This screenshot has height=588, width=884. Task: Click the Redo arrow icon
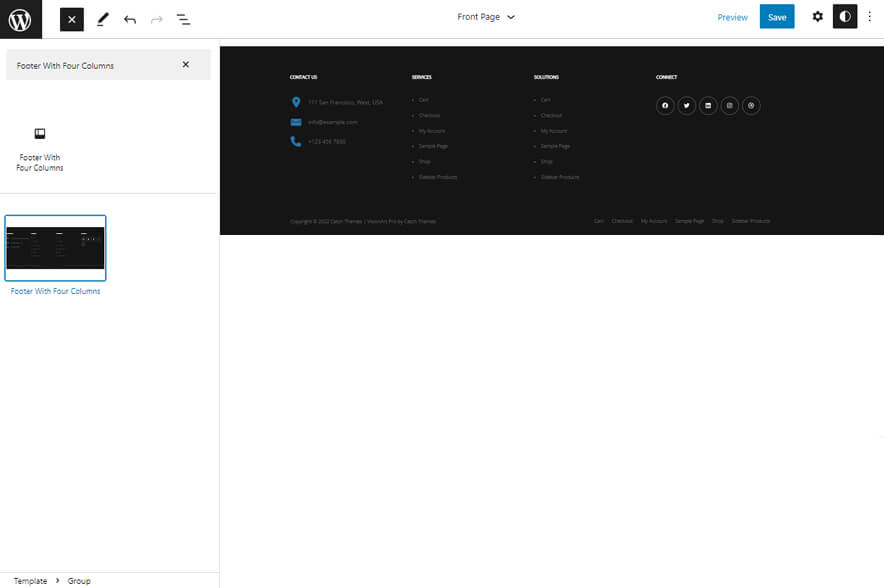(156, 18)
